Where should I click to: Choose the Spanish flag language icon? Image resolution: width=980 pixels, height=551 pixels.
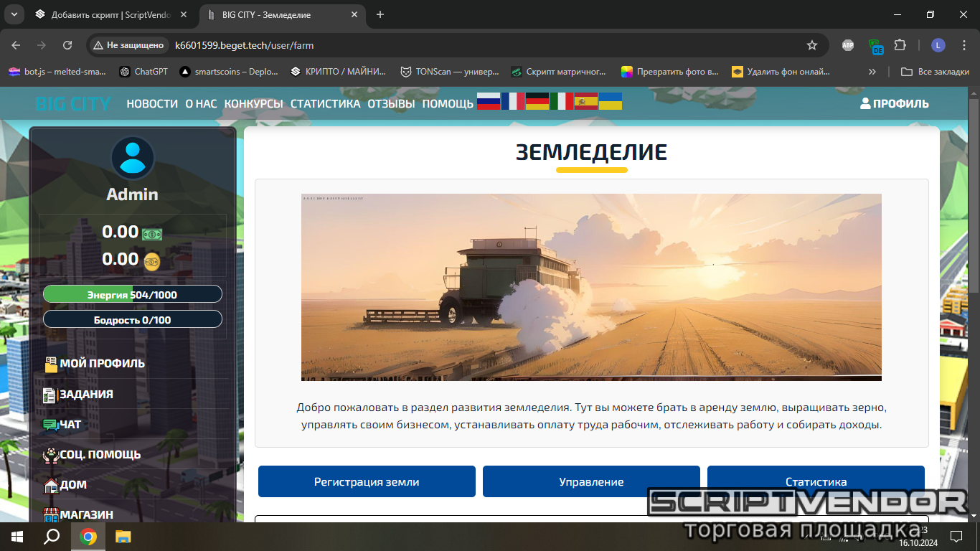click(586, 101)
